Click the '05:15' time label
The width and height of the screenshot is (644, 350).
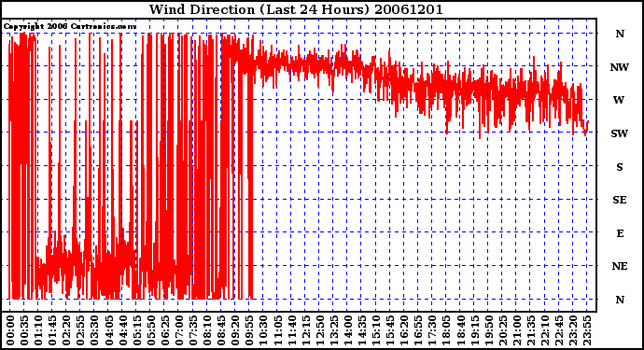coord(137,330)
